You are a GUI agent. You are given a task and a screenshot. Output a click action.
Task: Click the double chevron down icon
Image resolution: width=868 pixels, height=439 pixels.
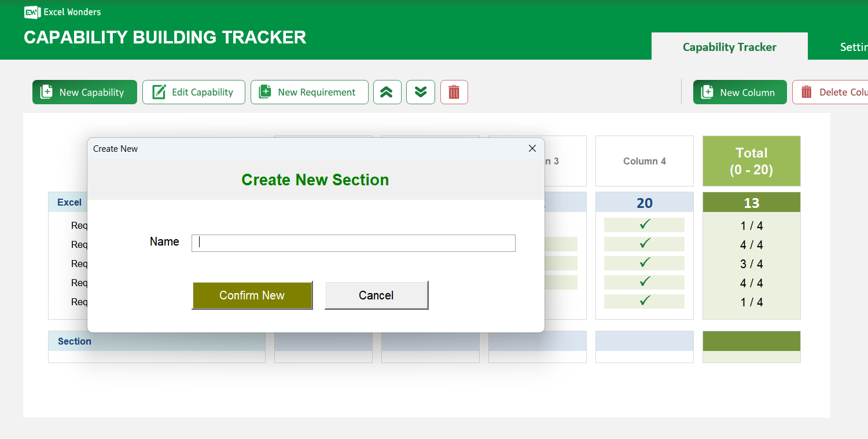point(421,92)
